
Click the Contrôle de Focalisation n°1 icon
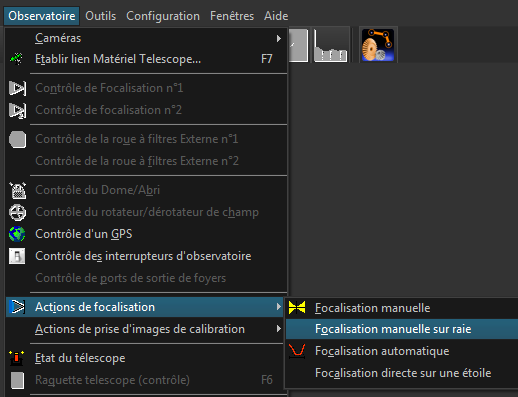coord(17,88)
